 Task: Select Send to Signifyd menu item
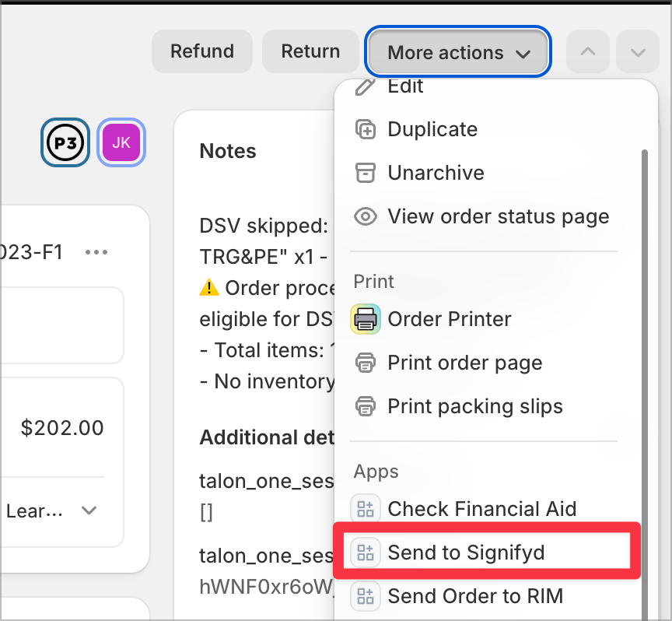(x=487, y=553)
